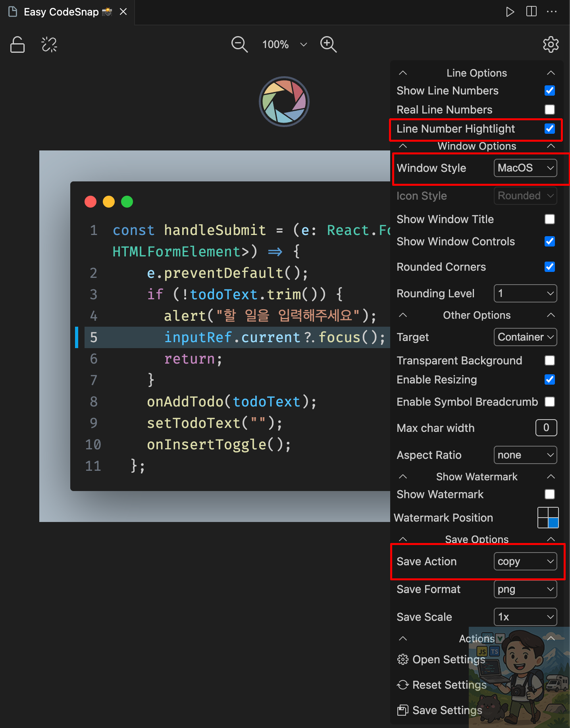570x728 pixels.
Task: Open the Save Scale 1x dropdown
Action: 525,617
